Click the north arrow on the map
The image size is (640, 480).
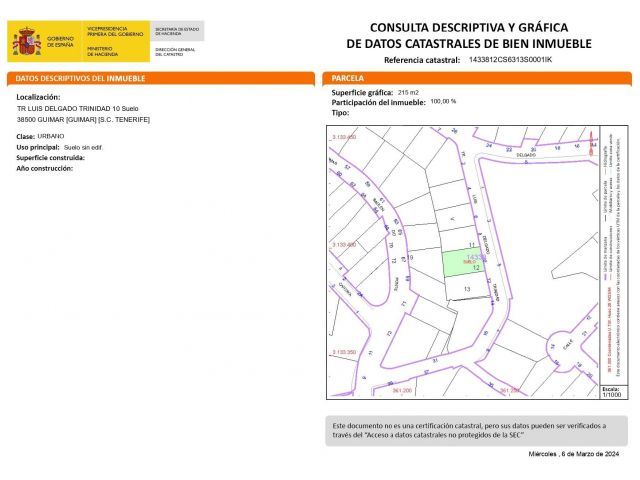(x=592, y=143)
